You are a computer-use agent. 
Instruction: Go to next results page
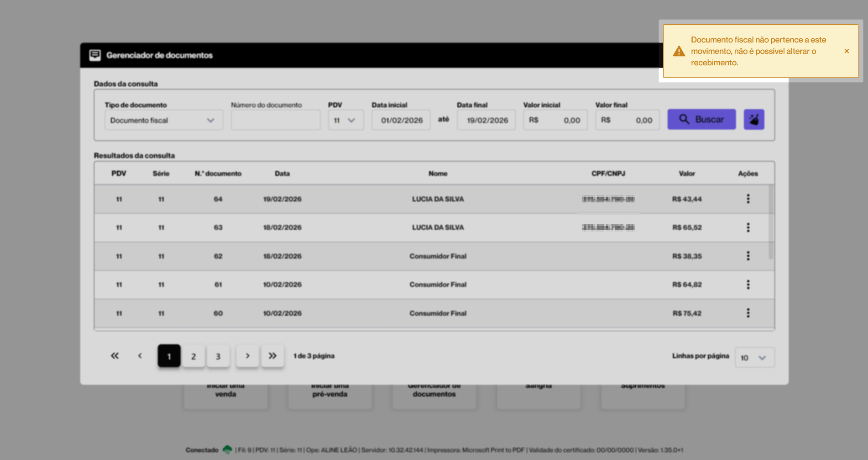(x=247, y=356)
